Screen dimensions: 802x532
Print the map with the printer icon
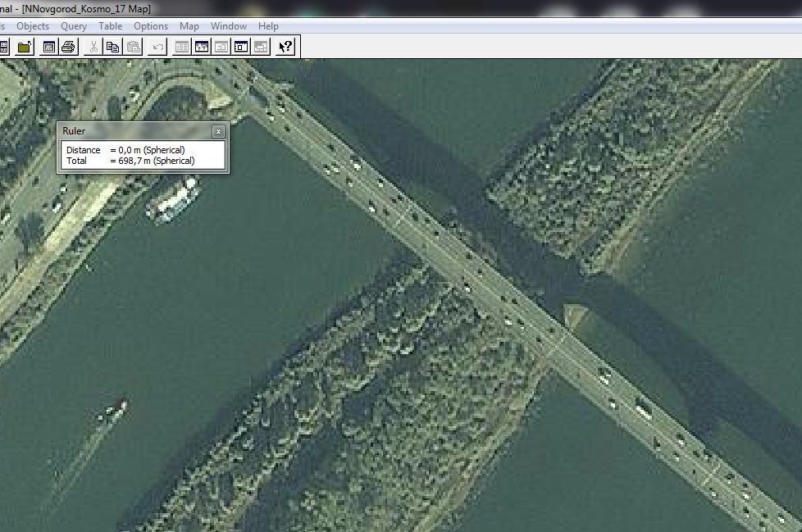pos(68,47)
